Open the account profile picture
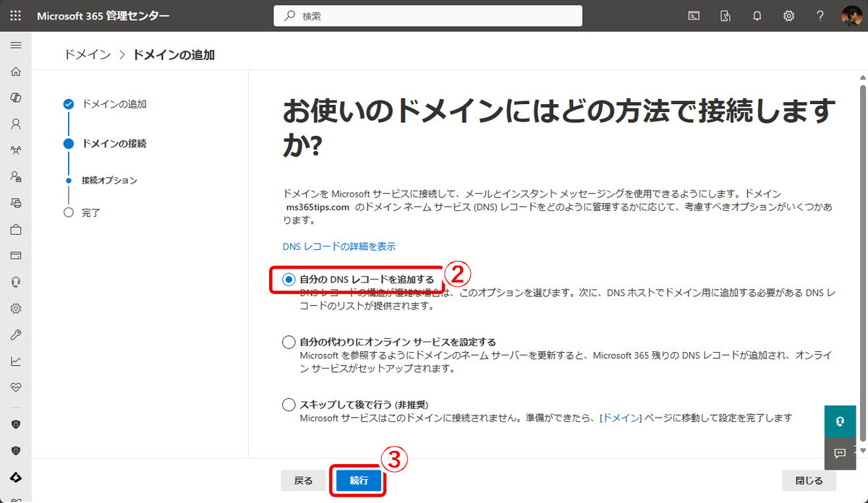This screenshot has width=868, height=503. point(851,16)
